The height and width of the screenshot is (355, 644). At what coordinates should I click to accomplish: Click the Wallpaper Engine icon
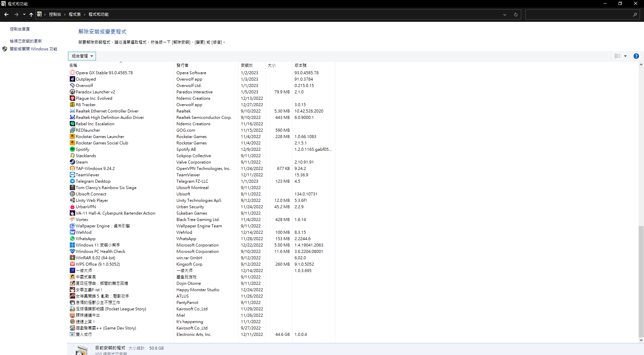coord(72,226)
